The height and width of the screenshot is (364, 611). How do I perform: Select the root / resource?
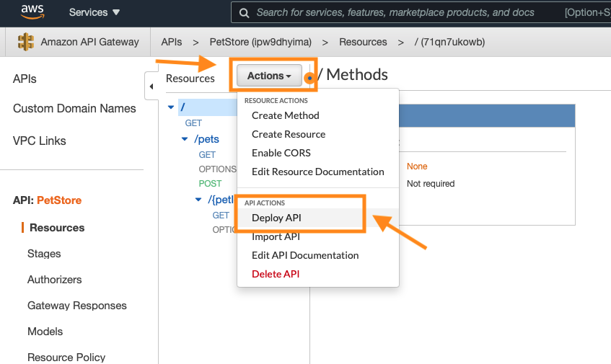coord(207,107)
